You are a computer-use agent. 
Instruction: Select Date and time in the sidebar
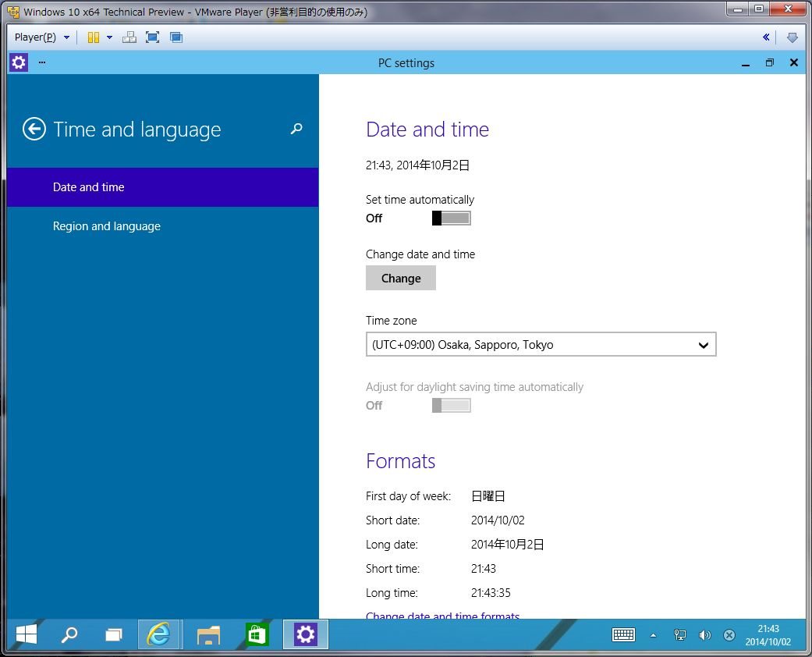coord(162,187)
